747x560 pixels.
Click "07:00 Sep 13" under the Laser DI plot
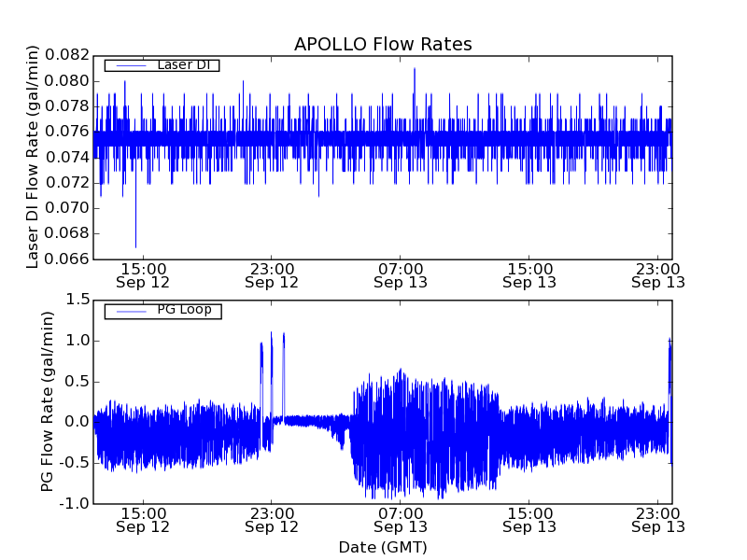[401, 275]
